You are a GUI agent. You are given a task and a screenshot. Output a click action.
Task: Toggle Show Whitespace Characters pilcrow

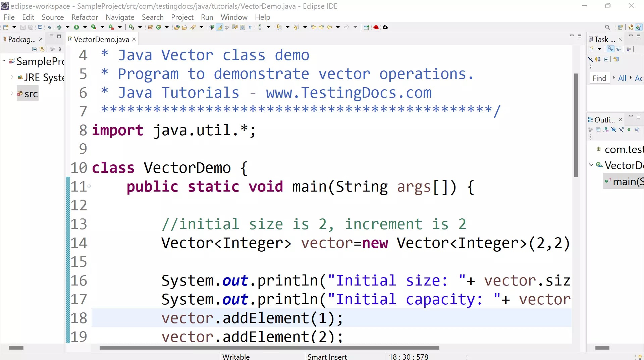coord(250,27)
